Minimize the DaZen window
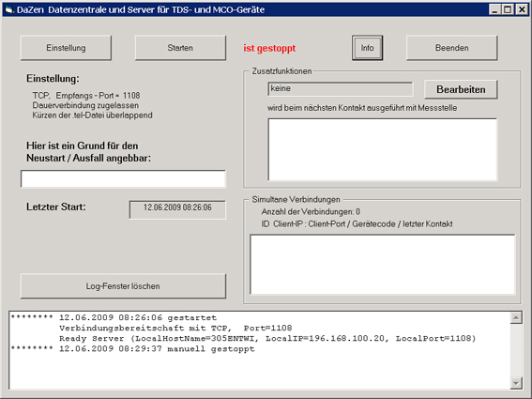The width and height of the screenshot is (532, 399). (494, 9)
